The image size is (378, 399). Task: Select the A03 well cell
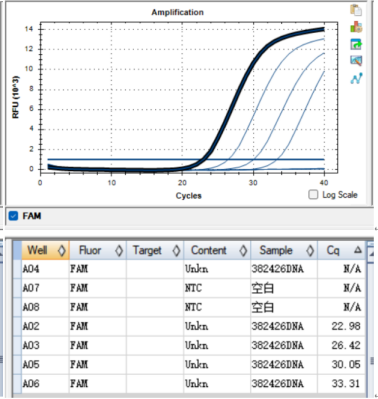pos(45,345)
